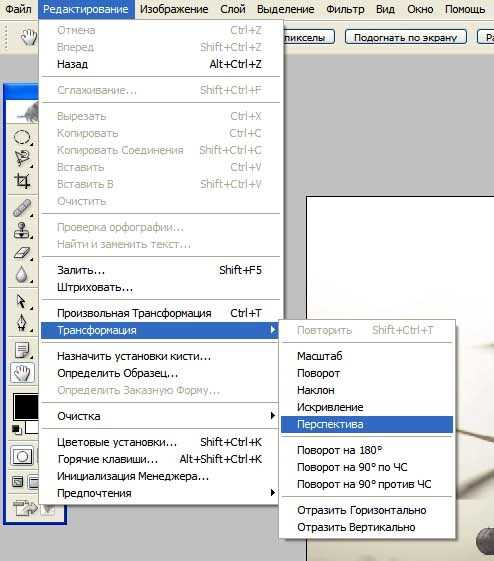494x561 pixels.
Task: Close the Редактирование menu
Action: click(x=86, y=9)
